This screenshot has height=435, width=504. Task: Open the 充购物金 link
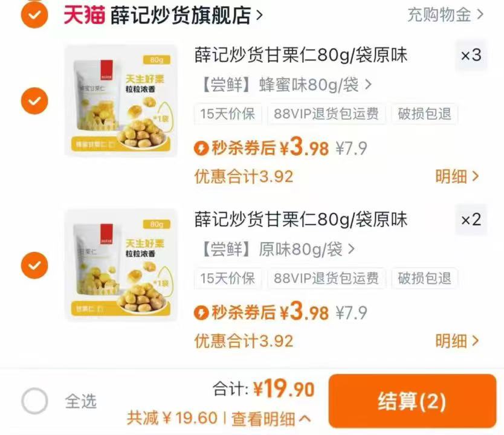[x=445, y=14]
